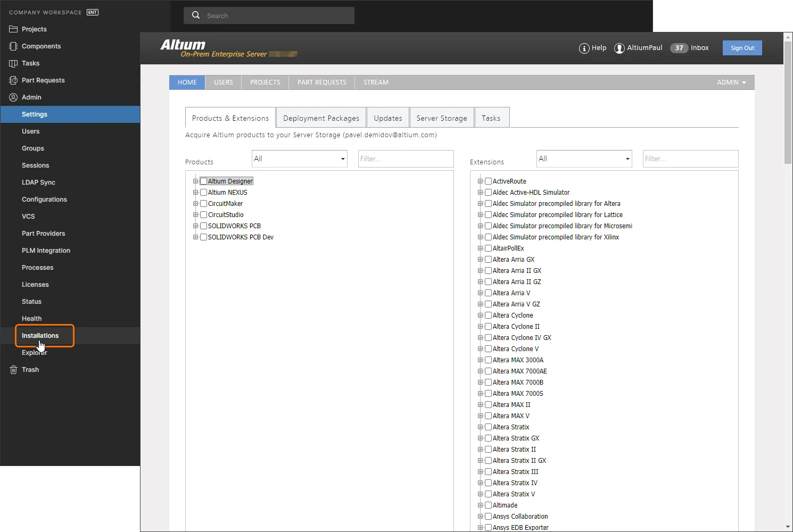The width and height of the screenshot is (793, 532).
Task: Tick the Altium NEXUS checkbox
Action: [x=203, y=193]
